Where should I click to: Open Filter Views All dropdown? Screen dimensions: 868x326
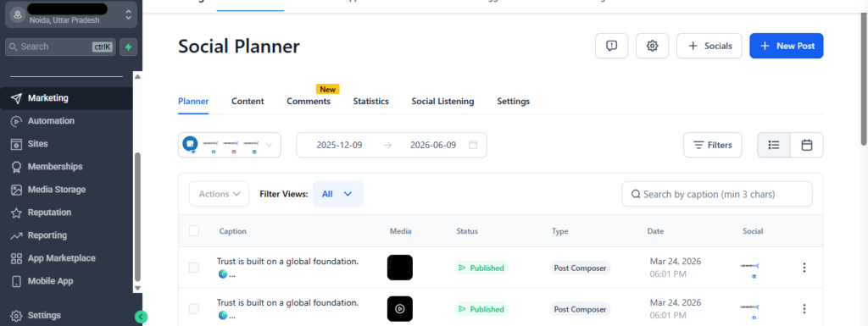pyautogui.click(x=337, y=194)
